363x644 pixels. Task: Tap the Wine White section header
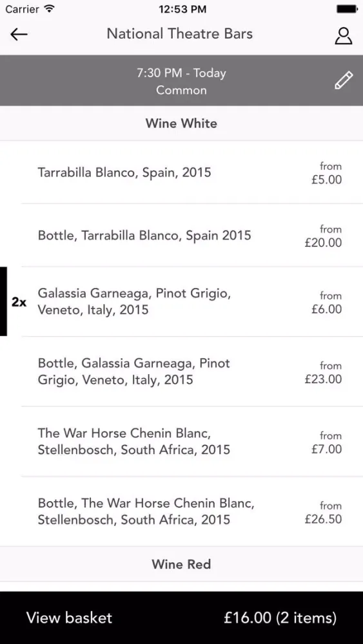pyautogui.click(x=181, y=123)
